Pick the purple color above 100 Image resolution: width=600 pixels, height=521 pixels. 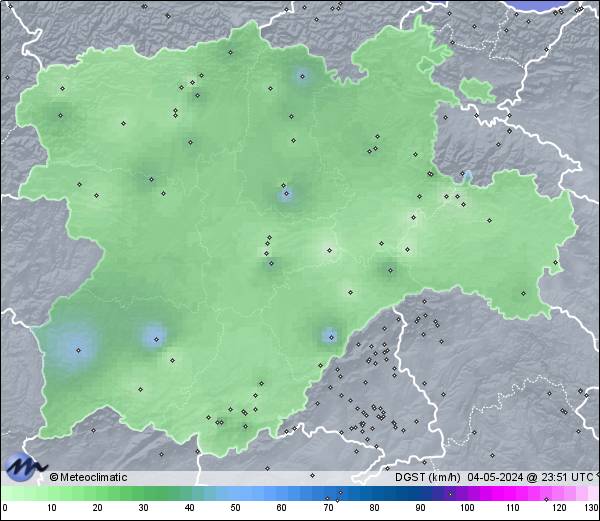(x=467, y=493)
